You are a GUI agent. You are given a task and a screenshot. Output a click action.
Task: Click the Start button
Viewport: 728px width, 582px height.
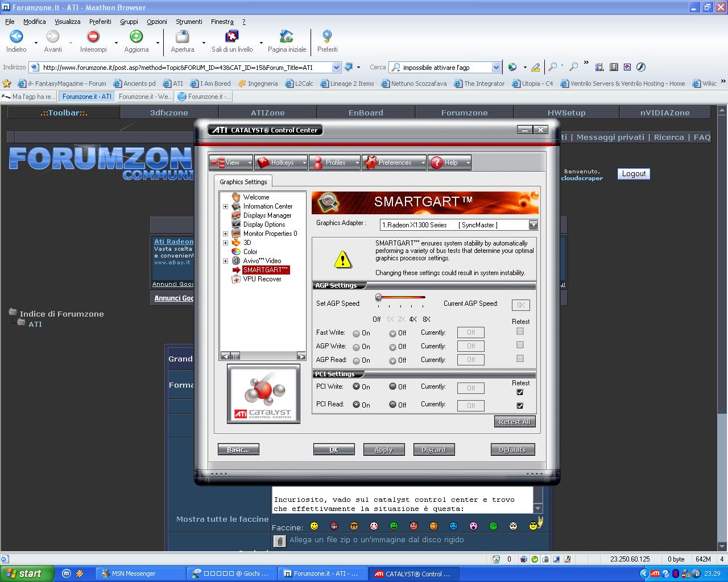coord(27,574)
